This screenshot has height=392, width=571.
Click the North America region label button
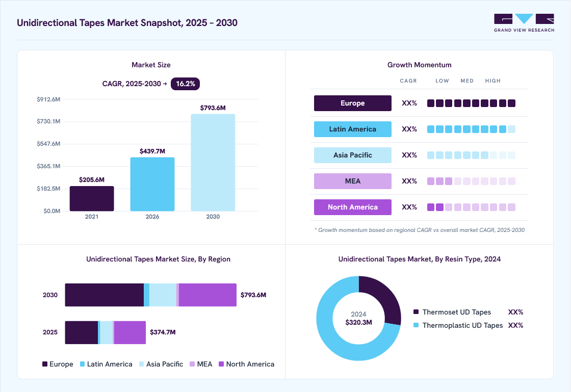pyautogui.click(x=352, y=207)
